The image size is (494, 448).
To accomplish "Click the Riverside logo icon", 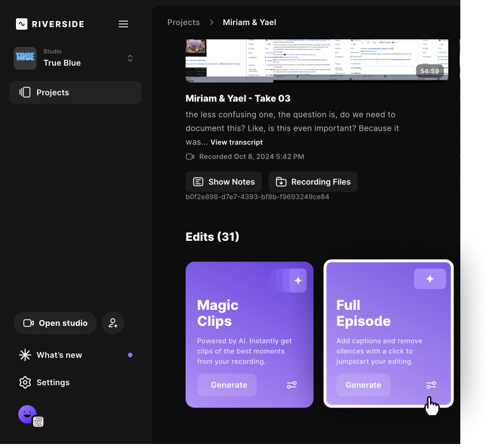I will point(22,24).
